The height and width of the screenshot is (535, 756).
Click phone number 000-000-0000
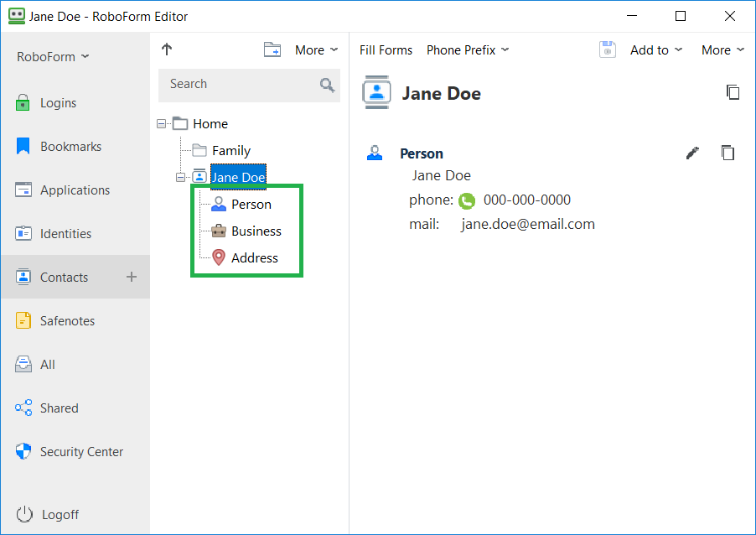[527, 200]
